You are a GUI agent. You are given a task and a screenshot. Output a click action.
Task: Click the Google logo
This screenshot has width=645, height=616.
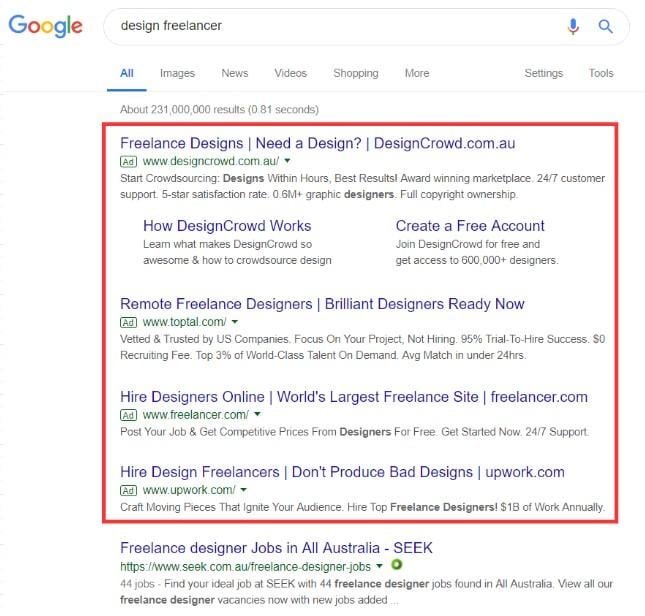[x=46, y=26]
